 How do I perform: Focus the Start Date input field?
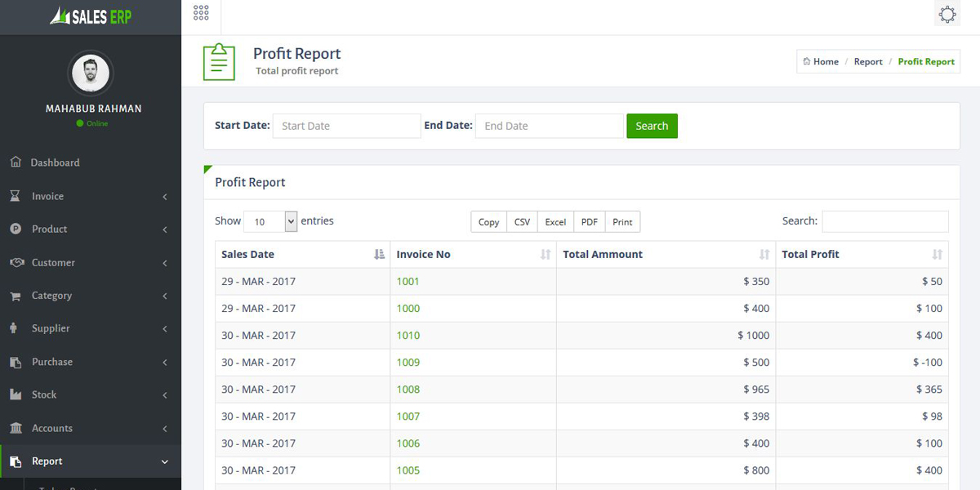(346, 126)
